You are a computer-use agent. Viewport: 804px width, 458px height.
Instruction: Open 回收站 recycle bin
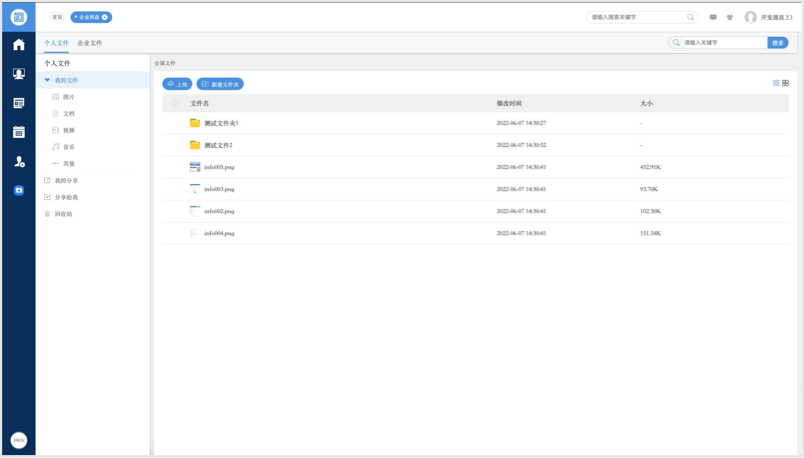point(63,214)
